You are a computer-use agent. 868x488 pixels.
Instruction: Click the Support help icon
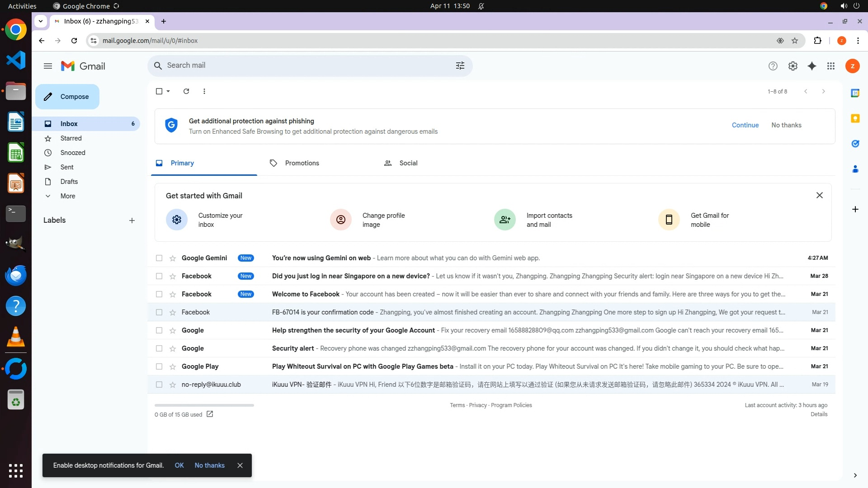[773, 66]
